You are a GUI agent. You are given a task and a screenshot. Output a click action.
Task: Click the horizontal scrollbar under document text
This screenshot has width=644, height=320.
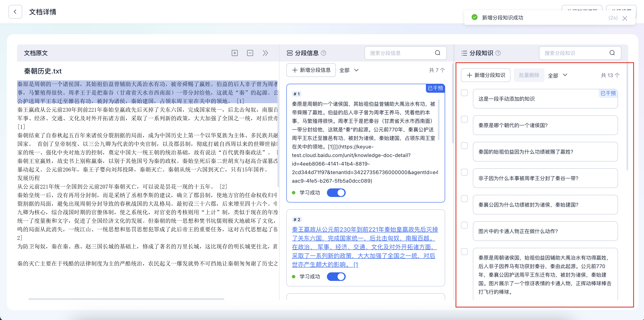[x=126, y=299]
